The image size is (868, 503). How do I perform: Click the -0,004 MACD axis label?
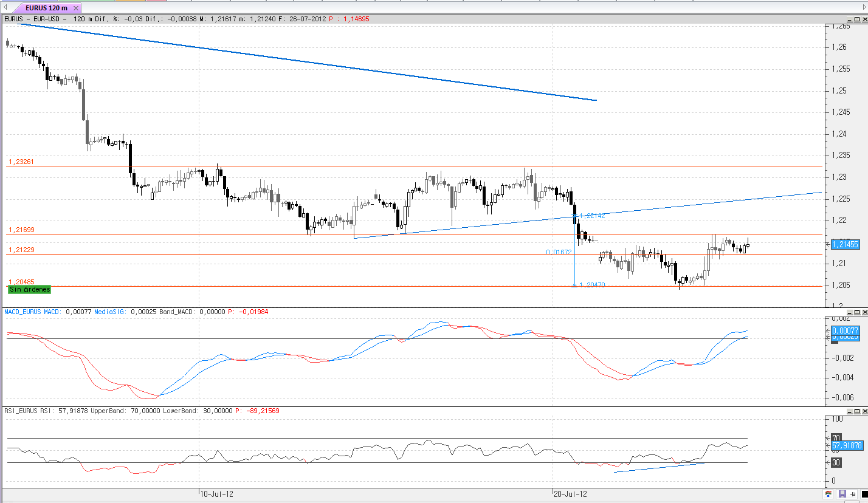pyautogui.click(x=842, y=378)
